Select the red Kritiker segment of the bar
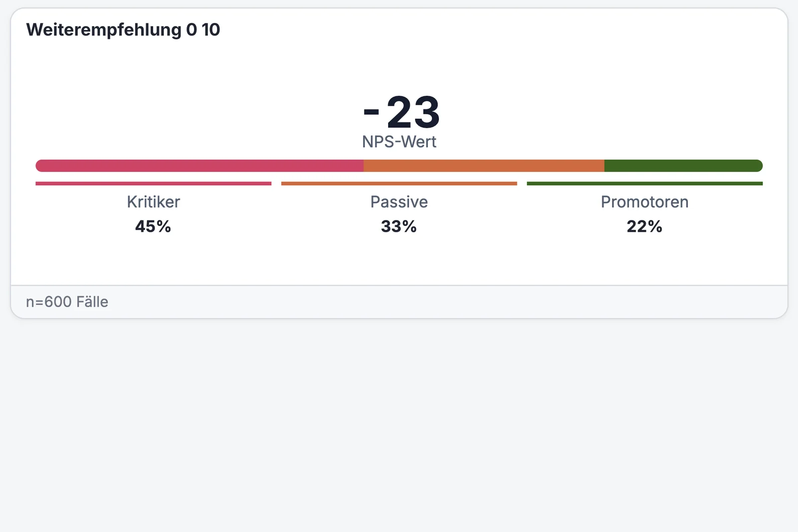 (199, 166)
